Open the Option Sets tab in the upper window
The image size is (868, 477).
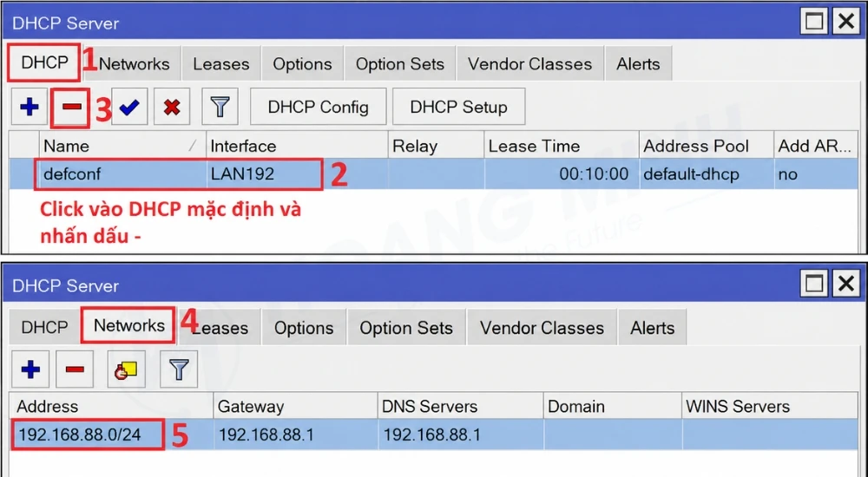[399, 64]
